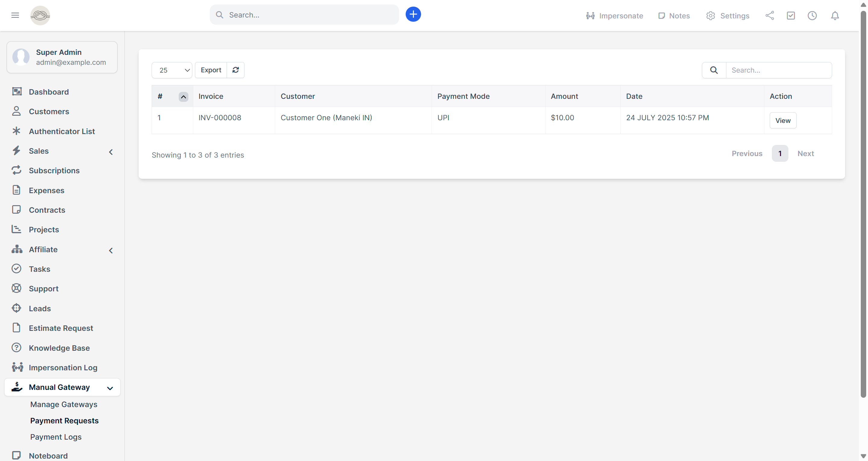The image size is (868, 461).
Task: Click the Impersonation Log icon
Action: click(17, 367)
